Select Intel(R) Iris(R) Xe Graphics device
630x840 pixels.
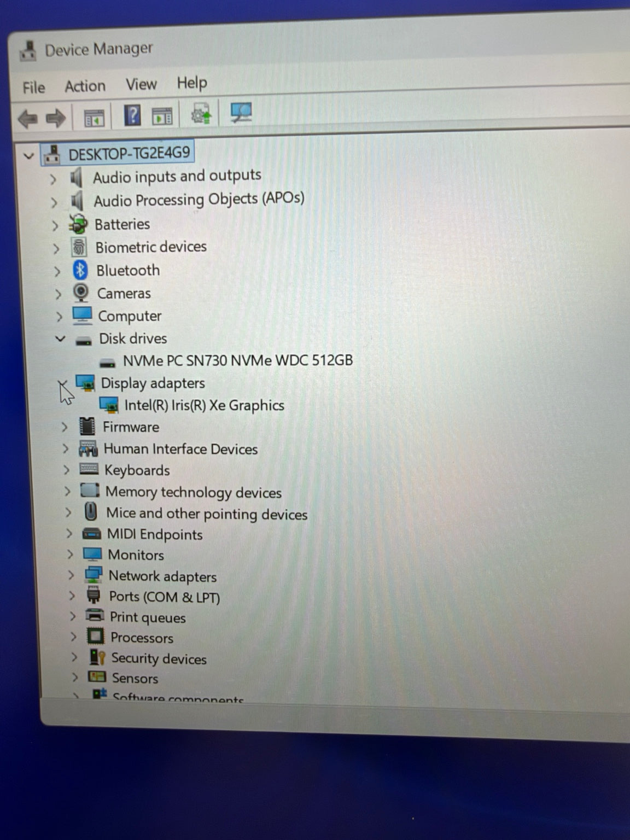pyautogui.click(x=205, y=405)
